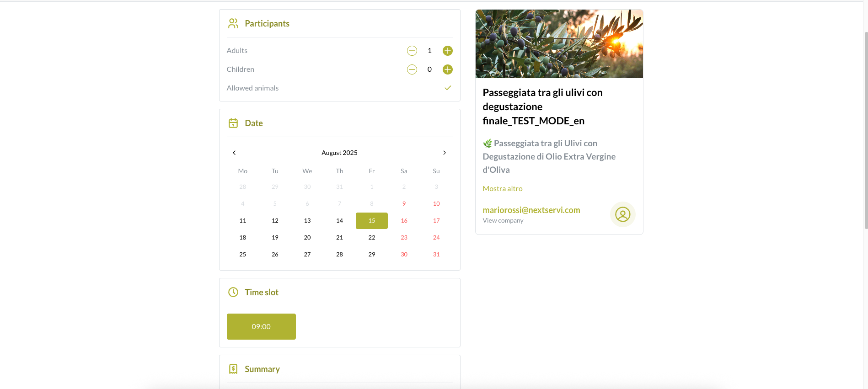The image size is (868, 389).
Task: Go to the next month
Action: (444, 153)
